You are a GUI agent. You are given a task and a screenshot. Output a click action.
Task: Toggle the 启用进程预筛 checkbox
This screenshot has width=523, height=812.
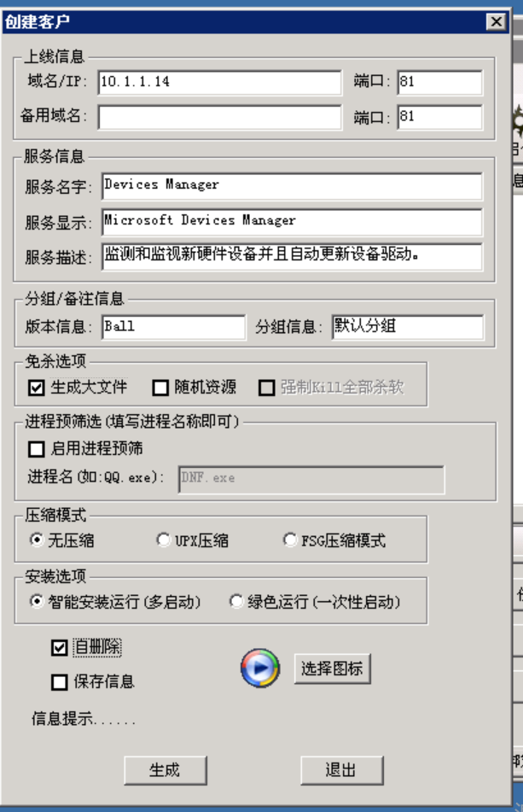[36, 448]
